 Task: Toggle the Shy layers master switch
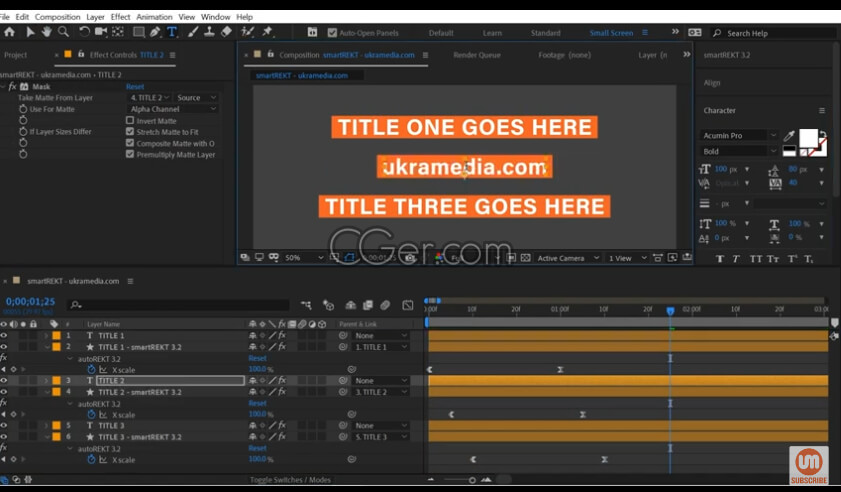350,305
